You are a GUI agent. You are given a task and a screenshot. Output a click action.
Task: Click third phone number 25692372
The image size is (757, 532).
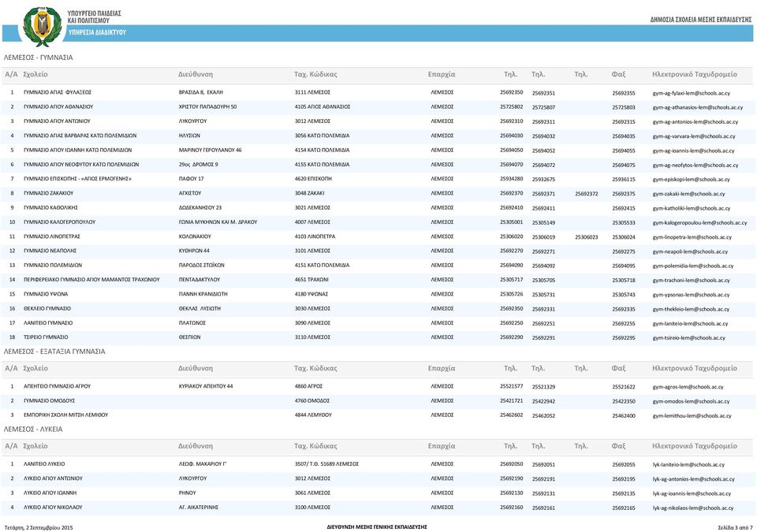587,194
